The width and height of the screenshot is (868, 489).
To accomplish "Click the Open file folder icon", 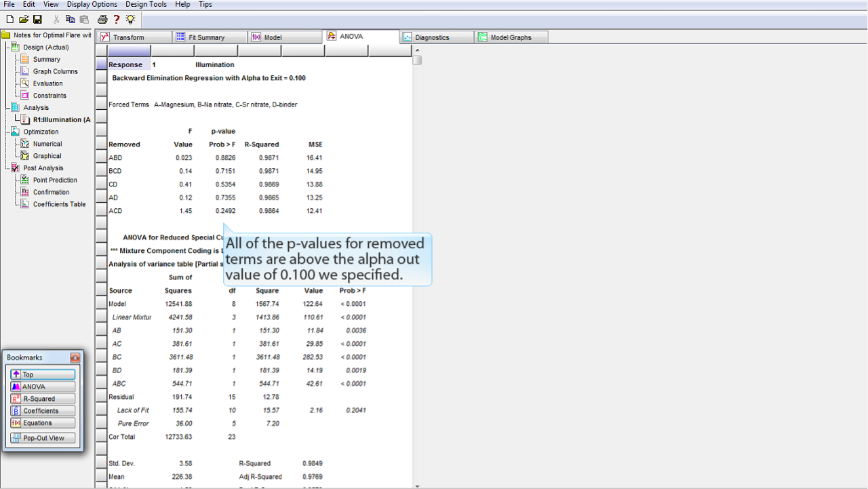I will click(x=24, y=20).
